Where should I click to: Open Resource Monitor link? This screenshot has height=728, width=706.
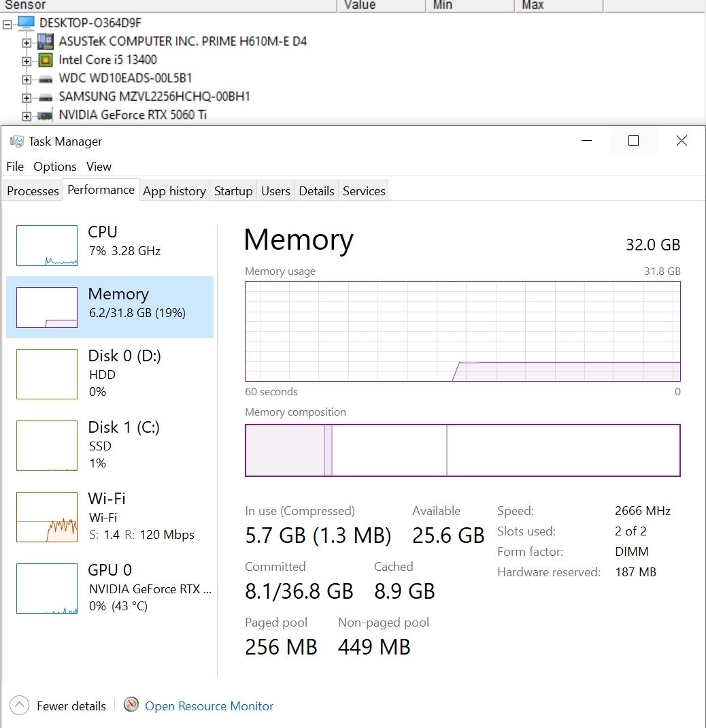click(209, 706)
